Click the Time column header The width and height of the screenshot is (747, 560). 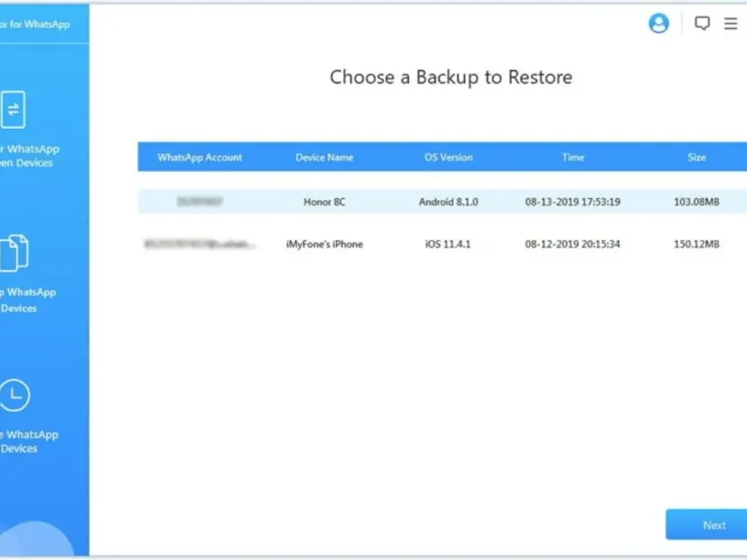click(x=572, y=157)
